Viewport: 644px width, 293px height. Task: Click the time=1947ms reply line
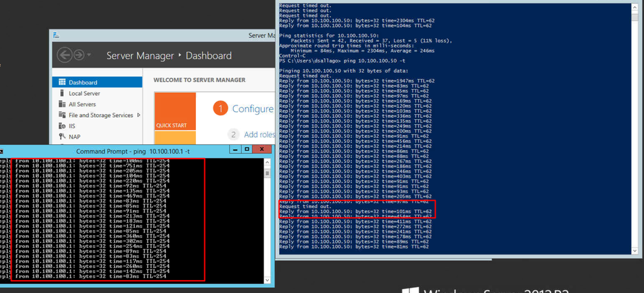pos(356,81)
